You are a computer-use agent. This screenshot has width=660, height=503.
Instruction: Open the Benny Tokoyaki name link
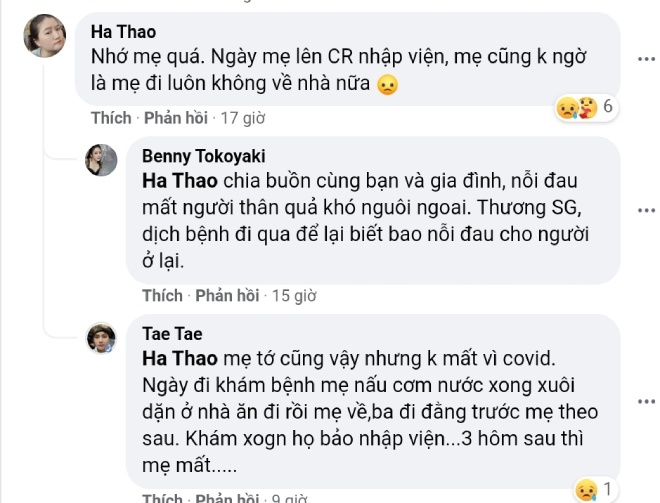pos(204,156)
